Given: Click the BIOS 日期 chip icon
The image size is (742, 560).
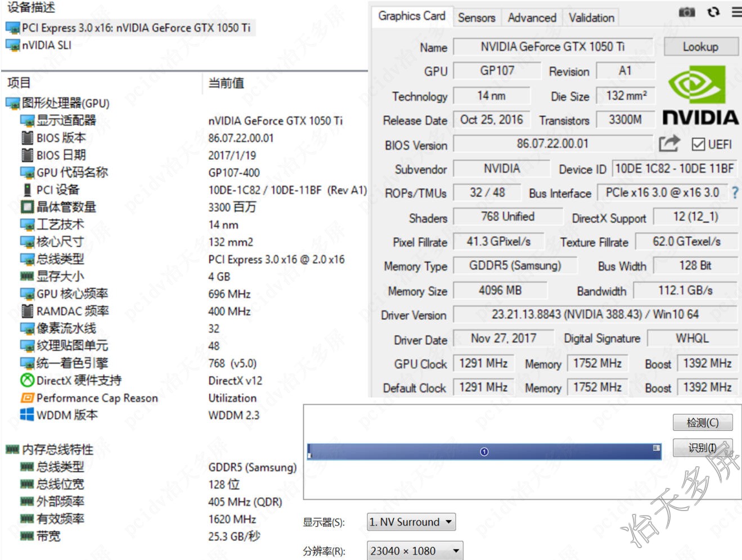Looking at the screenshot, I should coord(27,155).
